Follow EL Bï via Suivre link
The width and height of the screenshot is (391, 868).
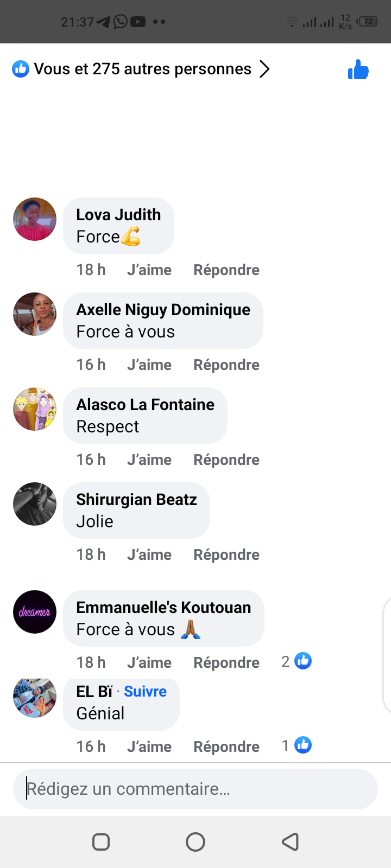pyautogui.click(x=145, y=691)
